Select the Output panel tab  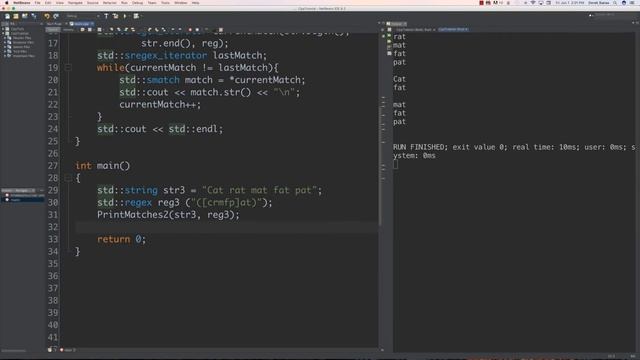point(396,24)
